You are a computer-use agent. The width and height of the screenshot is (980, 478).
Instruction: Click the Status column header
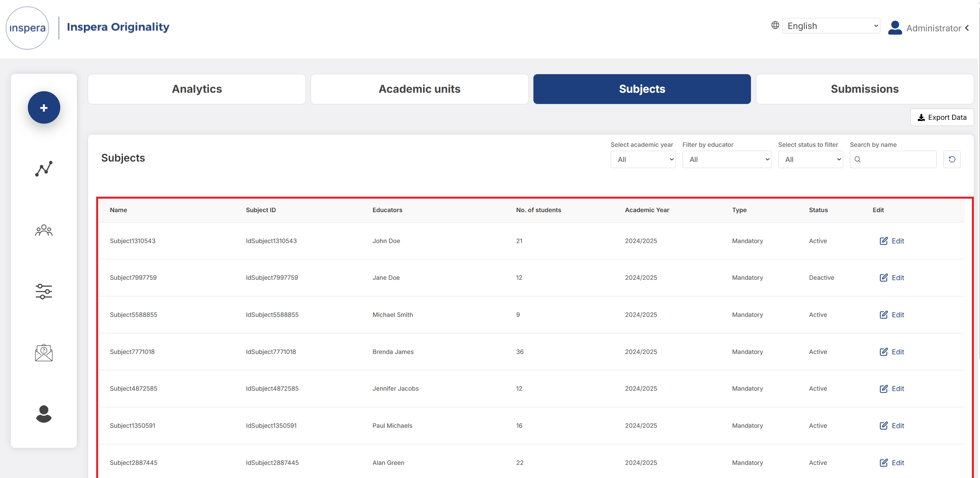[818, 210]
